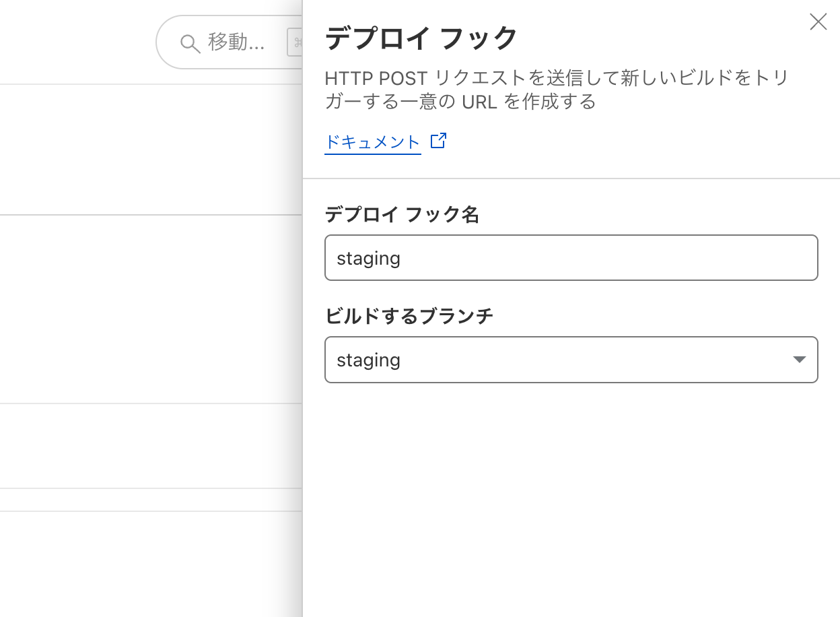Viewport: 840px width, 617px height.
Task: Open the documentation via the arrow-box icon
Action: click(x=438, y=140)
